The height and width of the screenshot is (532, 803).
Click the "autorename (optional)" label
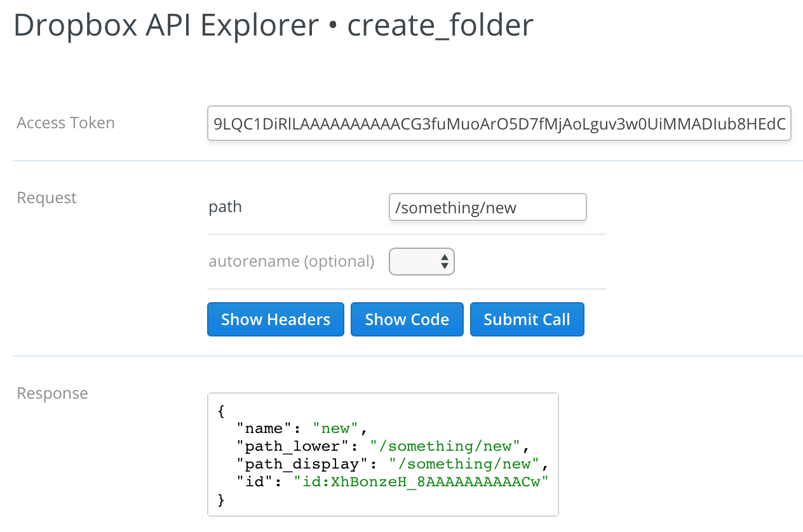(291, 261)
